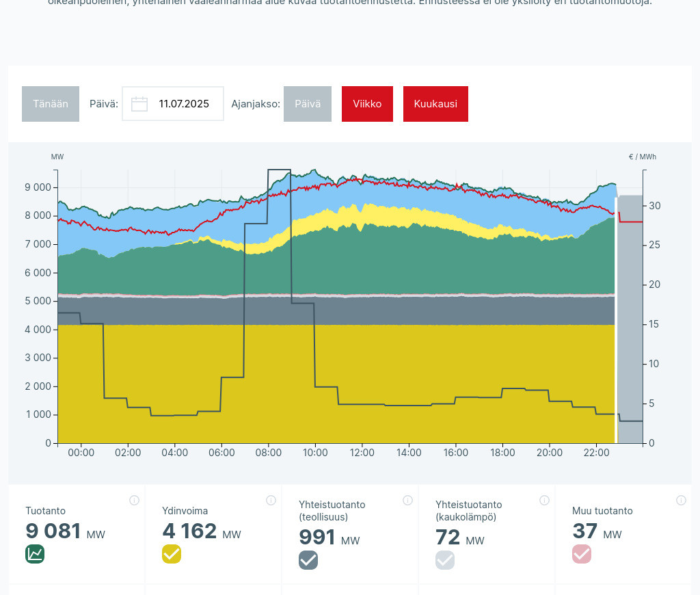The width and height of the screenshot is (700, 595).
Task: Toggle Muu tuotanto pink checkbox
Action: coord(582,554)
